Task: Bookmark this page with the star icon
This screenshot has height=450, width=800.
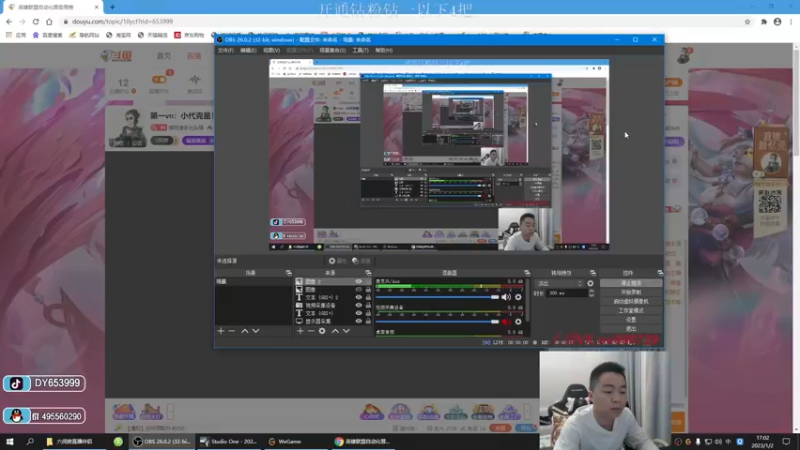Action: (x=747, y=21)
